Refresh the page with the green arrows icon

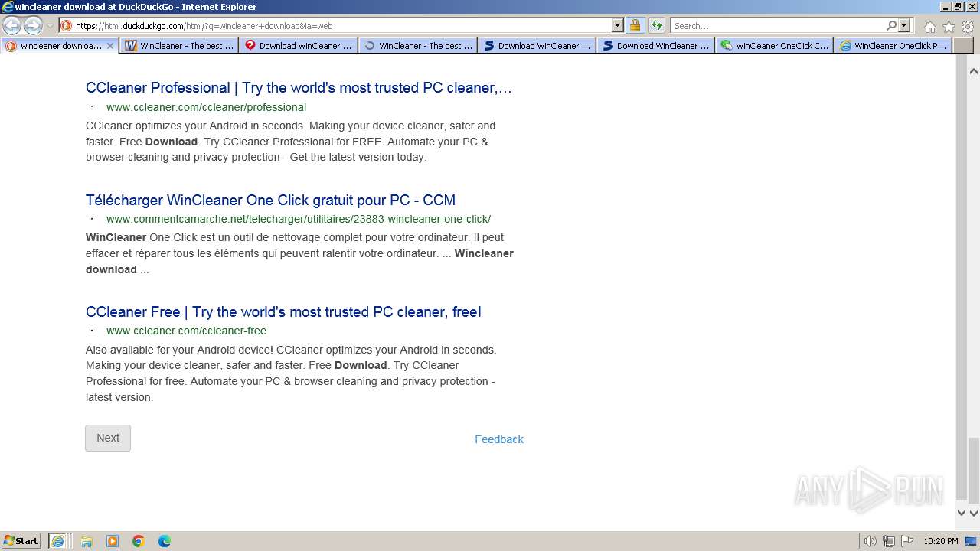pyautogui.click(x=656, y=25)
